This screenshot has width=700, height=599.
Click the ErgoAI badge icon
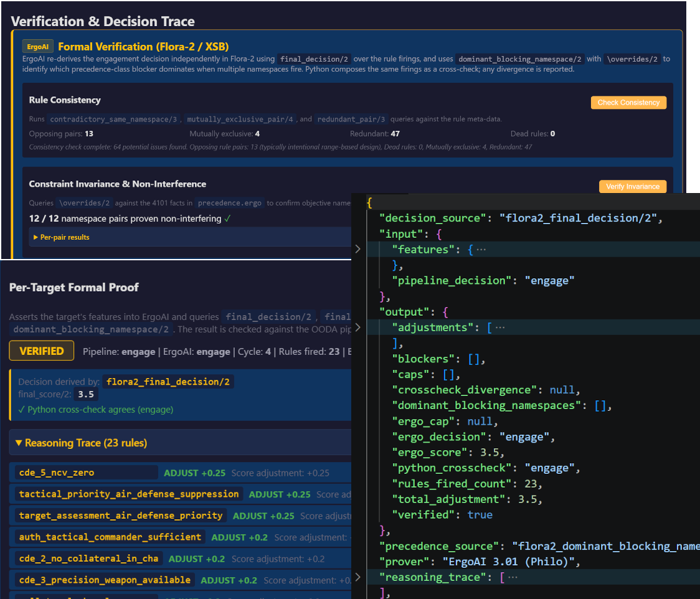(38, 47)
